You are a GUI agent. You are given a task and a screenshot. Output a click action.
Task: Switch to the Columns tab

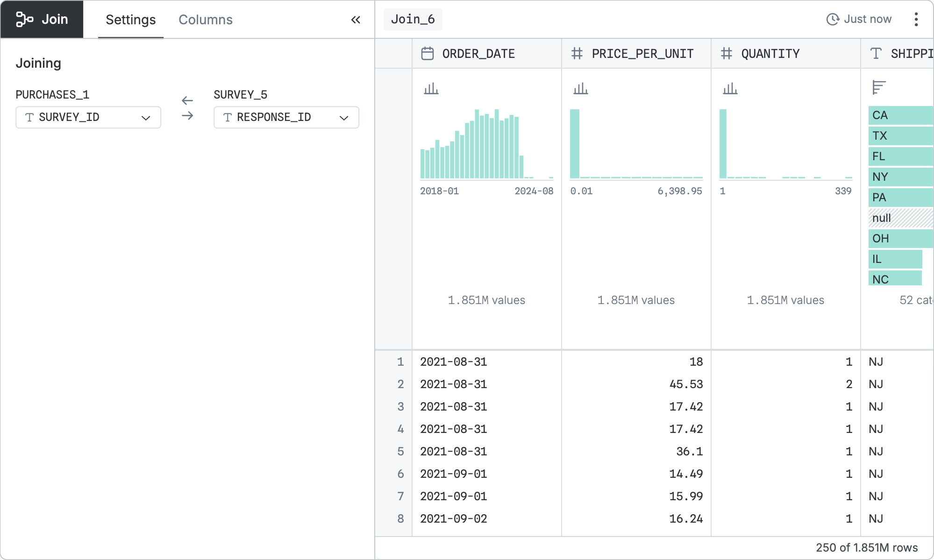point(205,20)
